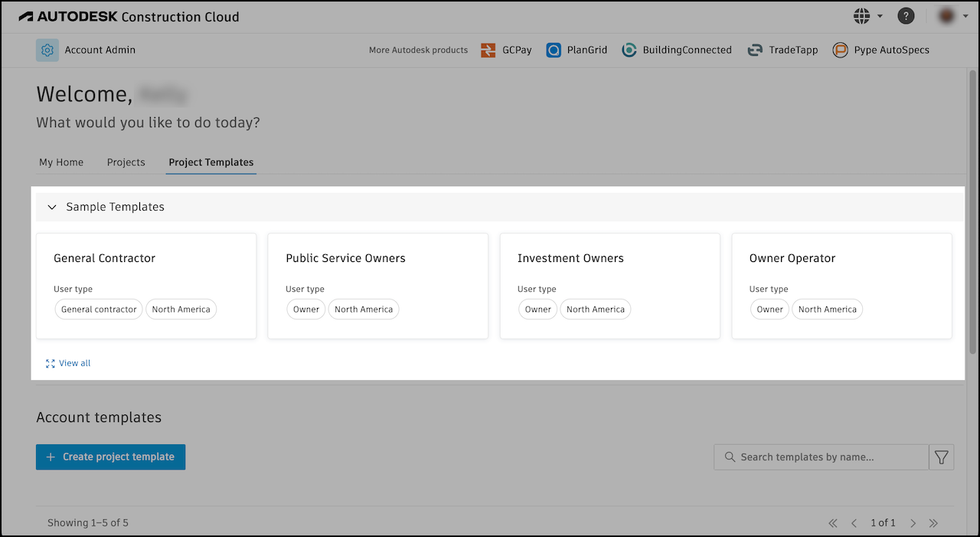
Task: Open the globe language dropdown
Action: 867,16
